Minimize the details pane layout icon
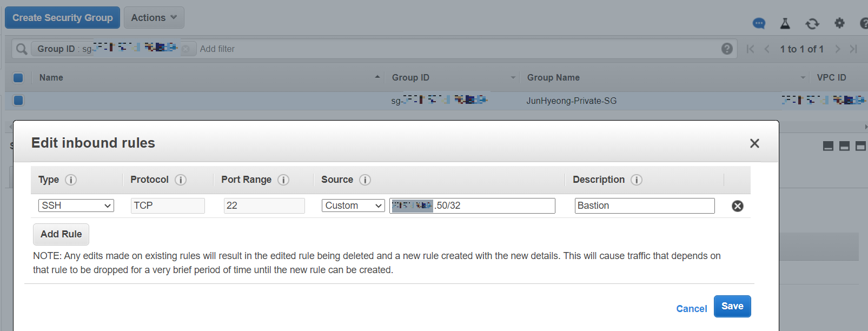 [828, 146]
